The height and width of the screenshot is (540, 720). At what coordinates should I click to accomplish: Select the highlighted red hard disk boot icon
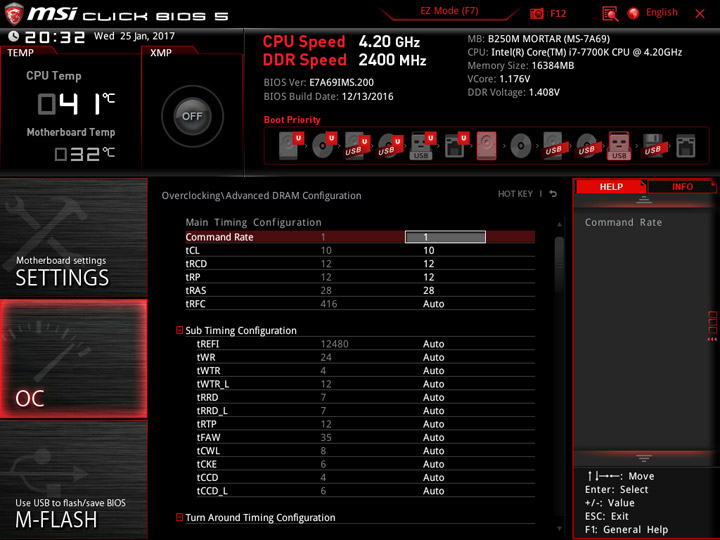(486, 146)
